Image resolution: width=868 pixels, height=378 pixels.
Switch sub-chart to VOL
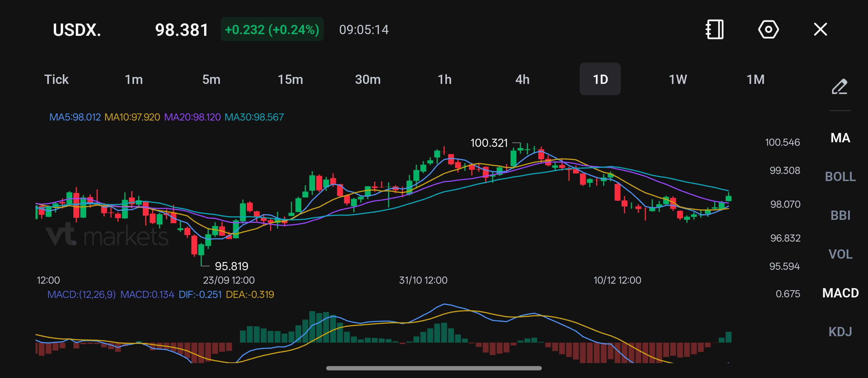click(x=840, y=254)
